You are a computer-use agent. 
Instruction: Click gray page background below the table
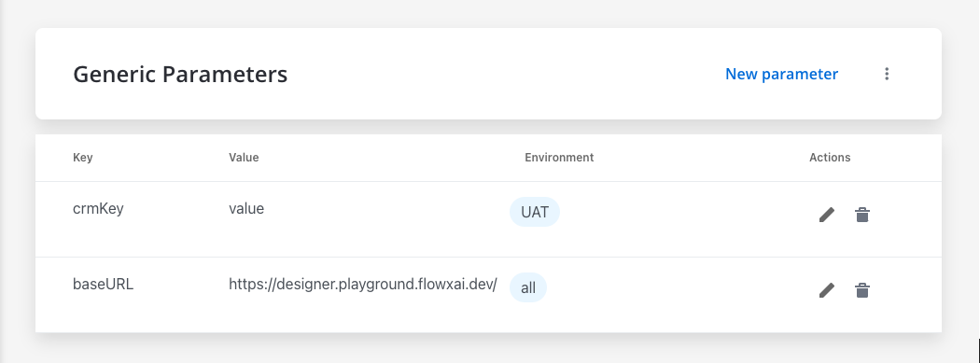(487, 349)
